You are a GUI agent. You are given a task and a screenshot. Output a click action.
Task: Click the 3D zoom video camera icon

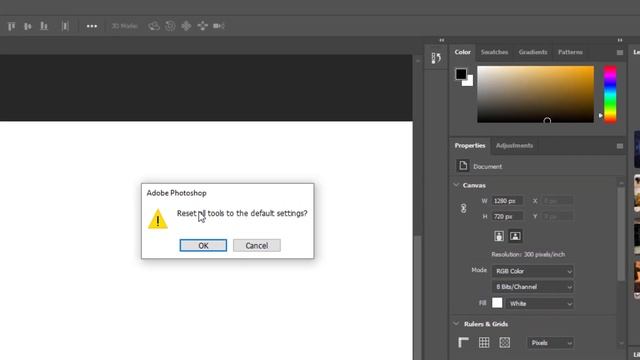click(x=219, y=26)
